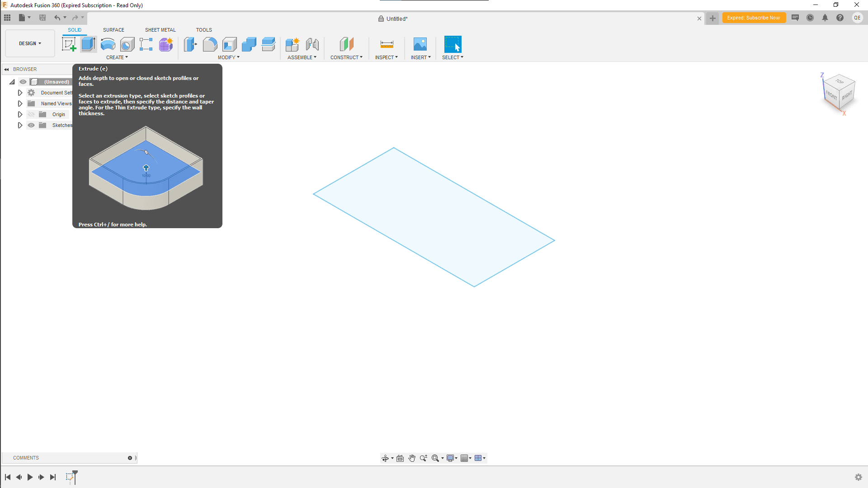This screenshot has height=488, width=868.
Task: Open the SHEET METAL tab
Action: pos(160,30)
